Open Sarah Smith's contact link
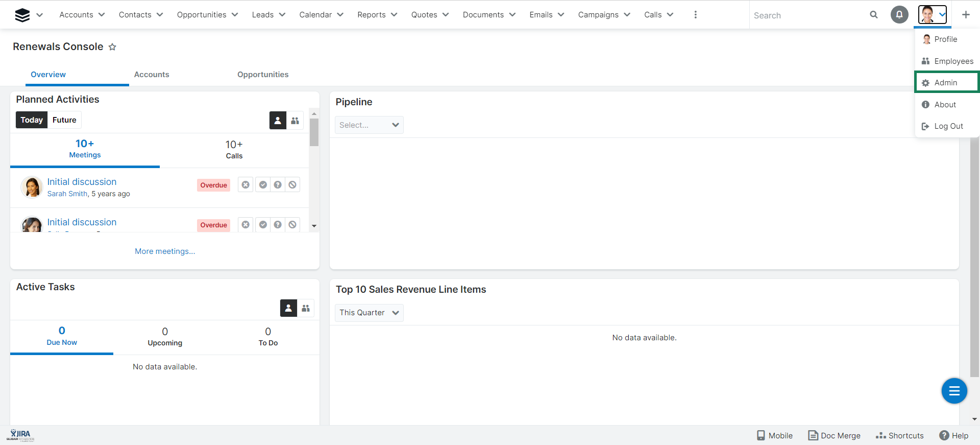The width and height of the screenshot is (980, 445). [x=67, y=194]
